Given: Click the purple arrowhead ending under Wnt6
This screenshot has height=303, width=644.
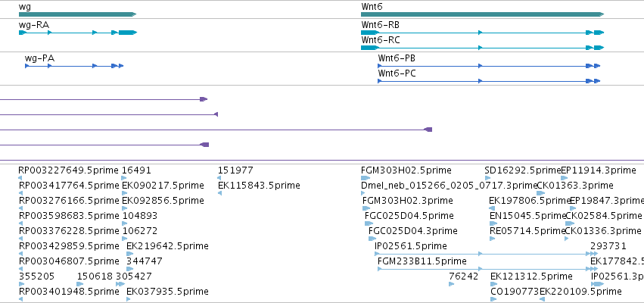Looking at the screenshot, I should click(428, 130).
